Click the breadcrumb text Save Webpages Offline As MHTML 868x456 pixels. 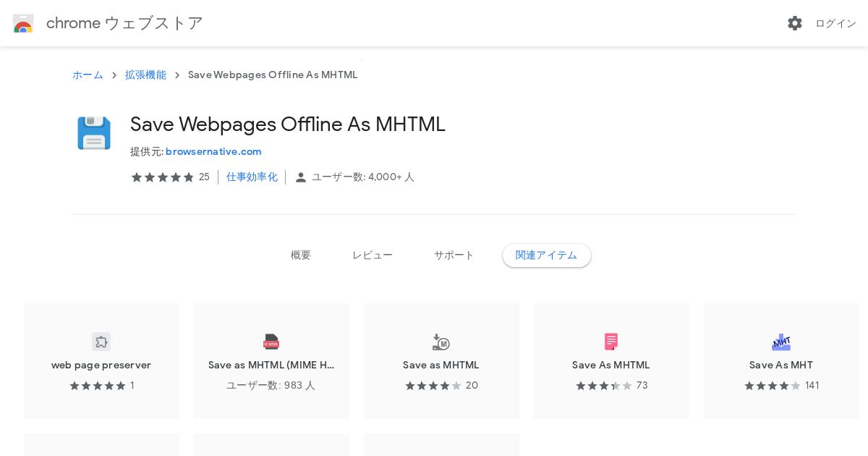pos(273,75)
